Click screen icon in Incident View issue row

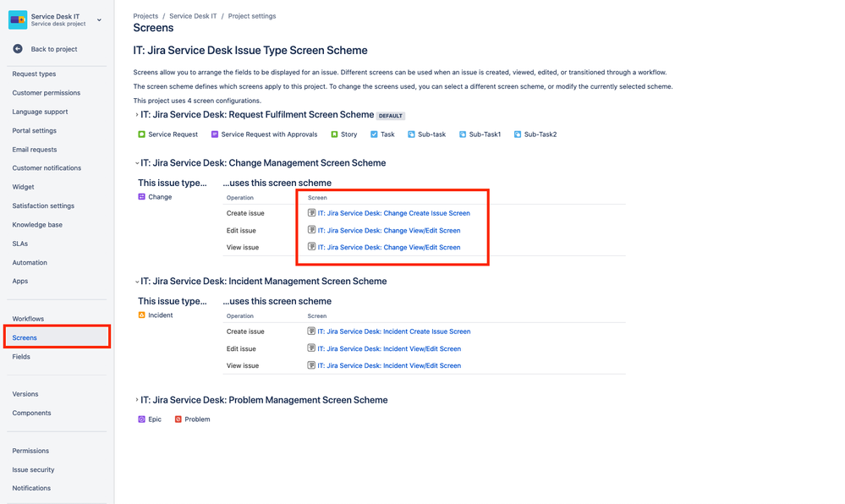click(x=311, y=365)
